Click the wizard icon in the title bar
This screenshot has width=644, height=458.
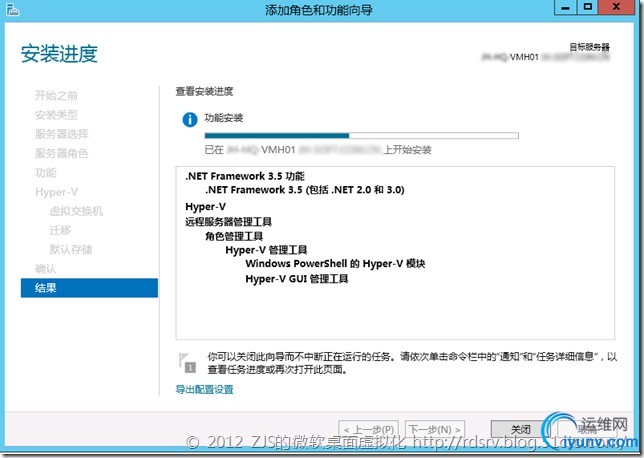coord(12,9)
